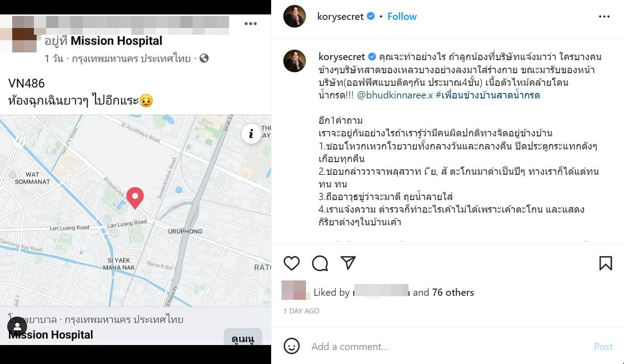This screenshot has width=624, height=364.
Task: Click the ดูเมนู button
Action: [x=243, y=338]
